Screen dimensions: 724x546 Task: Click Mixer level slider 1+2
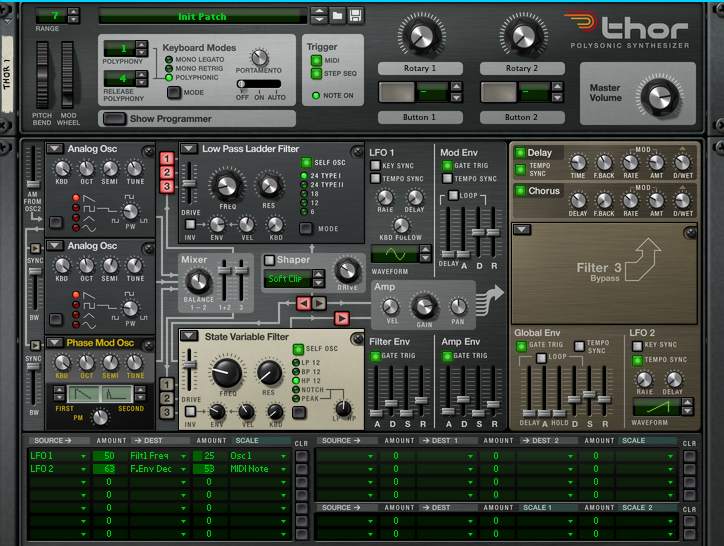click(x=225, y=280)
